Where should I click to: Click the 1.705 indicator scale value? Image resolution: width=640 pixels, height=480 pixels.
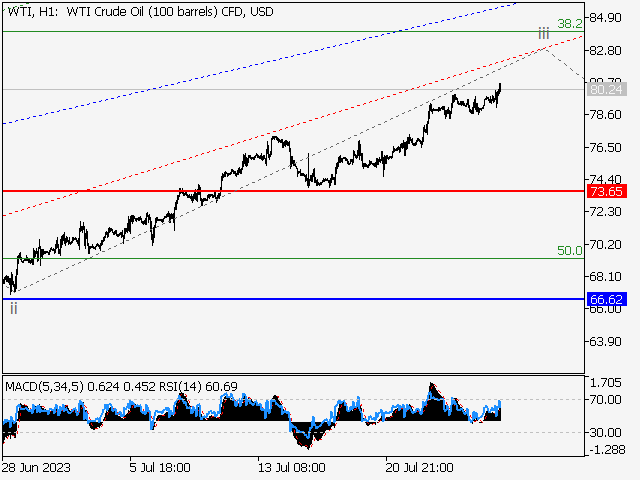606,383
